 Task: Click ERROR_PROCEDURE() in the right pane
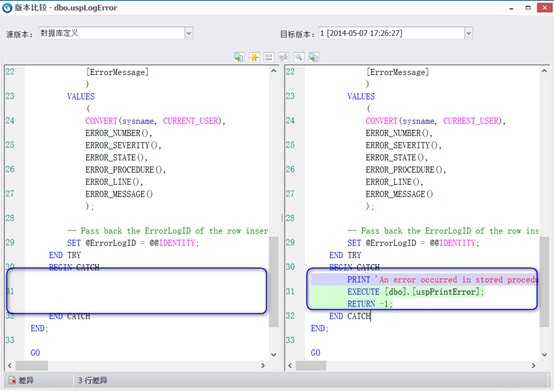click(x=406, y=170)
